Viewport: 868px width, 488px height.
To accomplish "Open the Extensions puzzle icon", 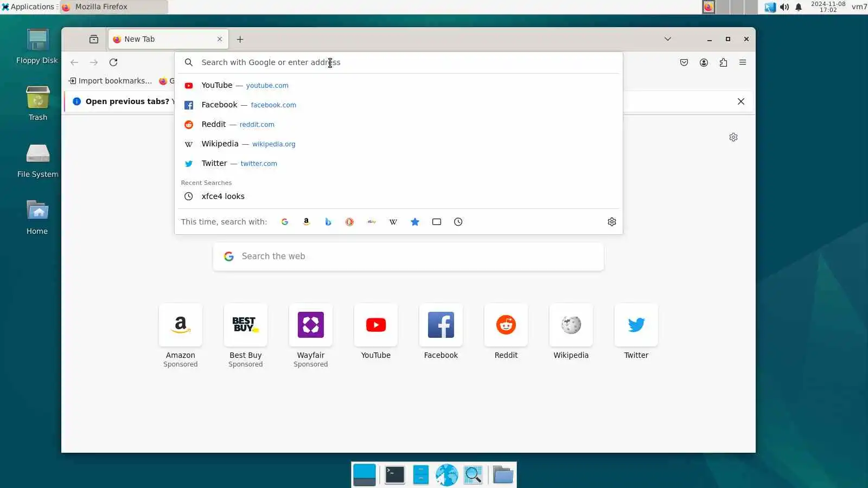I will [x=723, y=62].
